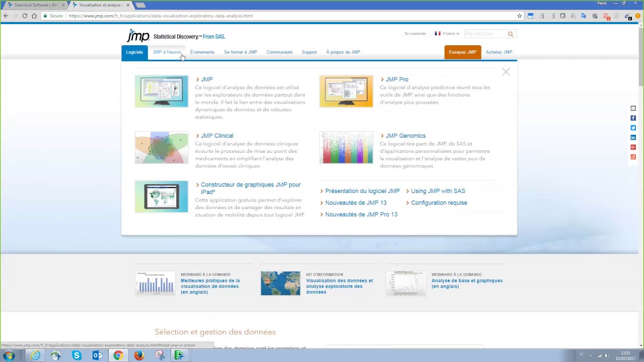Image resolution: width=644 pixels, height=362 pixels.
Task: Close the Logiciels mega menu with the X
Action: pos(506,72)
